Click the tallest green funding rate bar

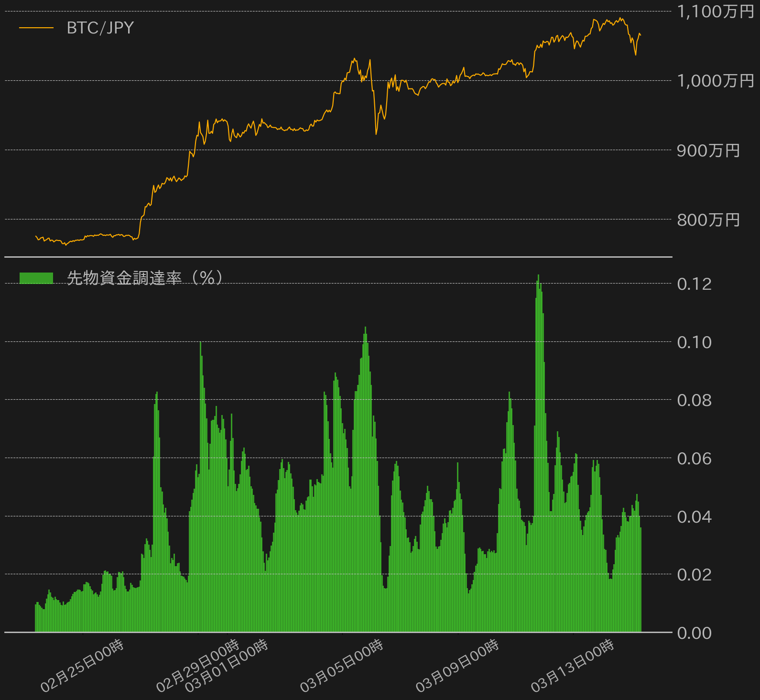click(538, 453)
